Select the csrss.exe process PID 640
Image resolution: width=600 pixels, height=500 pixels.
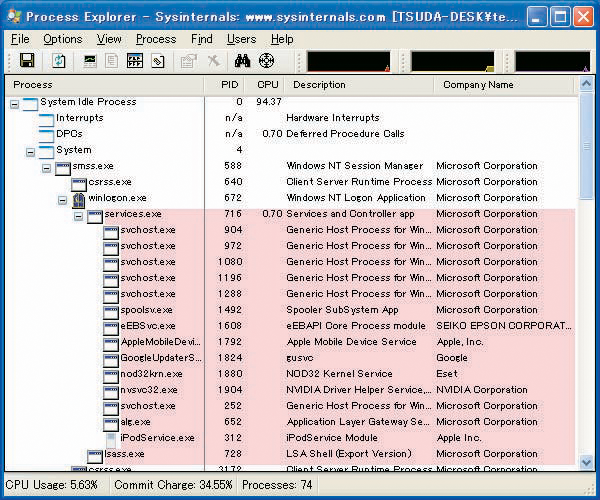290,182
